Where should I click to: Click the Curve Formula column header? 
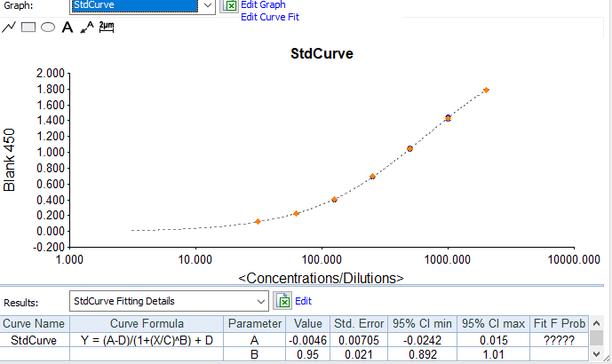tap(147, 324)
